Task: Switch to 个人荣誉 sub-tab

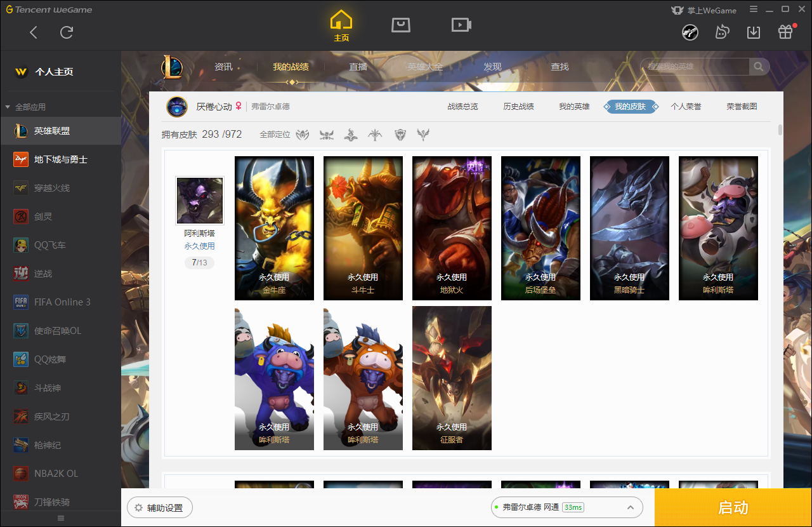Action: point(686,107)
